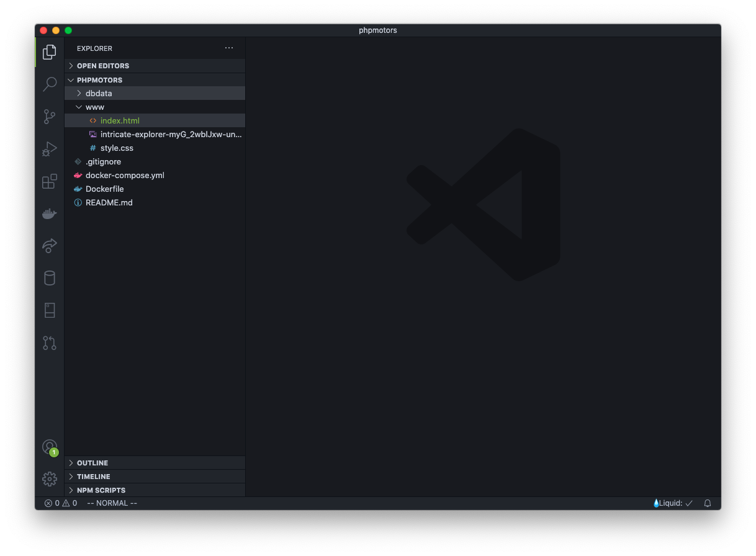The image size is (756, 556).
Task: Open Explorer views and more actions menu
Action: click(229, 48)
